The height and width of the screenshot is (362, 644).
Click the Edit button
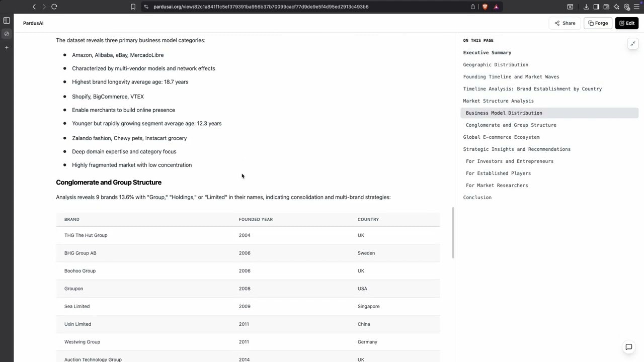[627, 23]
